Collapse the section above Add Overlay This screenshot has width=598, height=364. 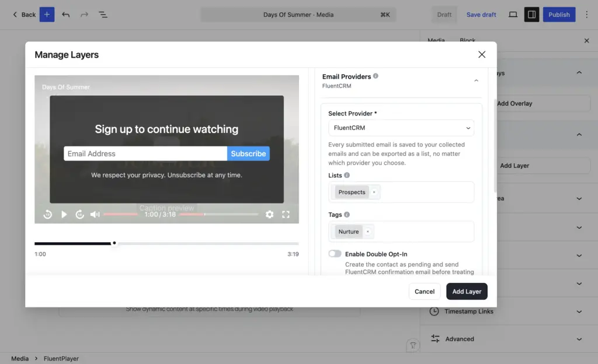579,72
